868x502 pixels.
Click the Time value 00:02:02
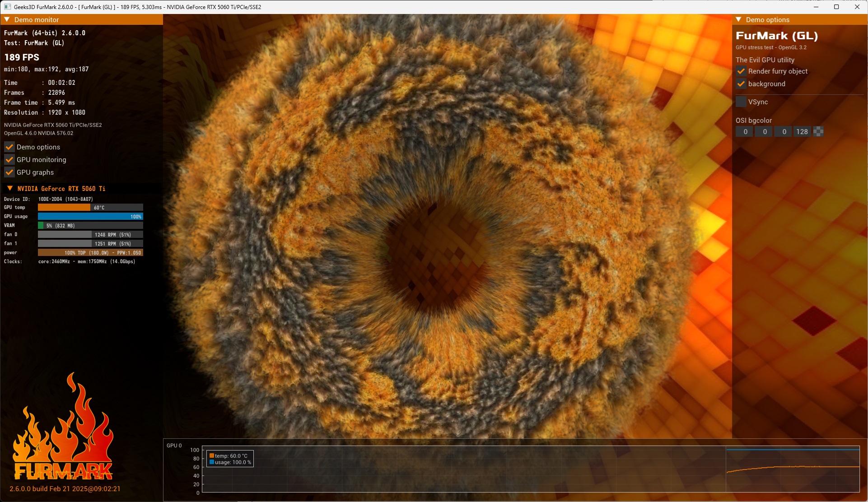pos(62,83)
